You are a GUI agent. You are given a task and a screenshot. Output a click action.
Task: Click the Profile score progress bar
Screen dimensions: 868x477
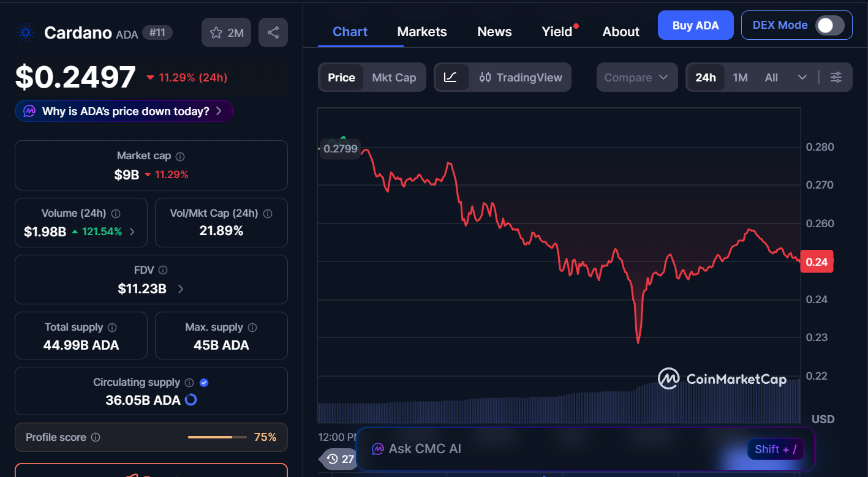click(217, 437)
